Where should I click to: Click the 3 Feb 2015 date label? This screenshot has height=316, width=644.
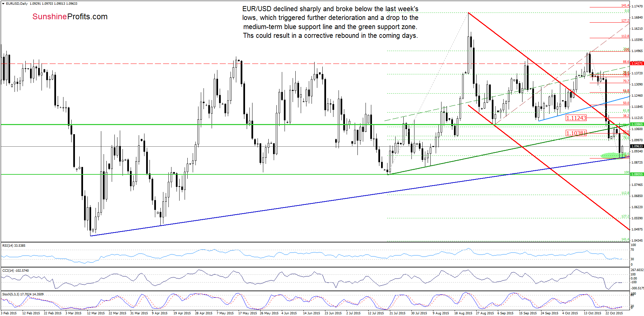pyautogui.click(x=9, y=313)
